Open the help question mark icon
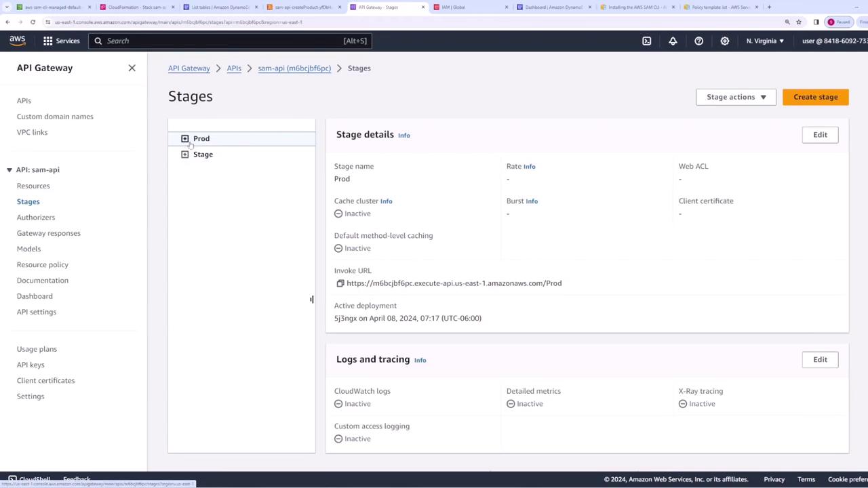The image size is (868, 488). pyautogui.click(x=698, y=41)
